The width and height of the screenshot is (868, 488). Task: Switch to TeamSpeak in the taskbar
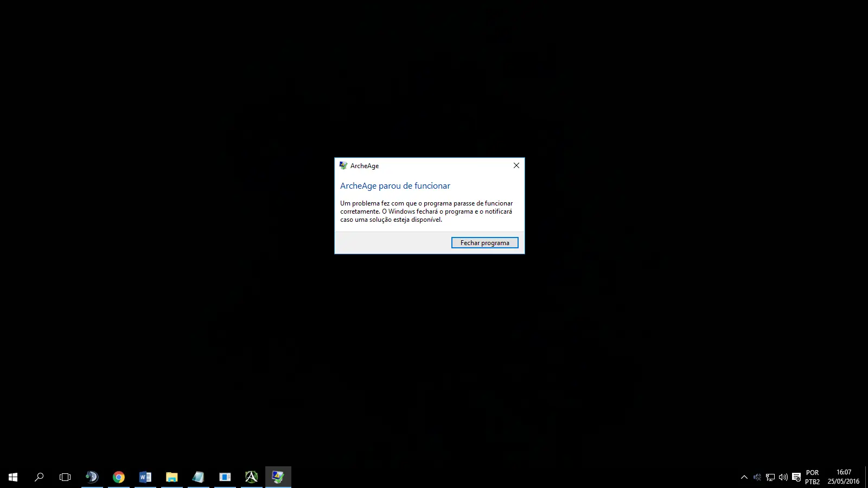92,477
